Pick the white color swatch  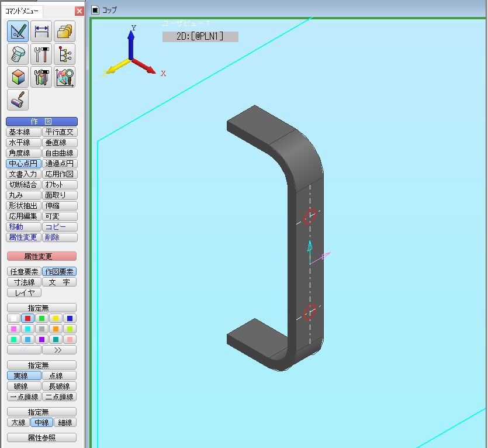coord(13,318)
